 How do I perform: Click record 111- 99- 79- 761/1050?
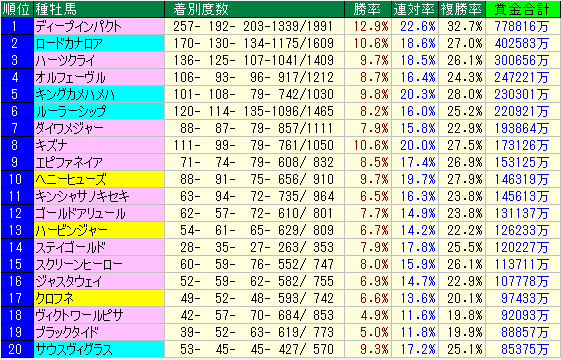click(x=254, y=145)
